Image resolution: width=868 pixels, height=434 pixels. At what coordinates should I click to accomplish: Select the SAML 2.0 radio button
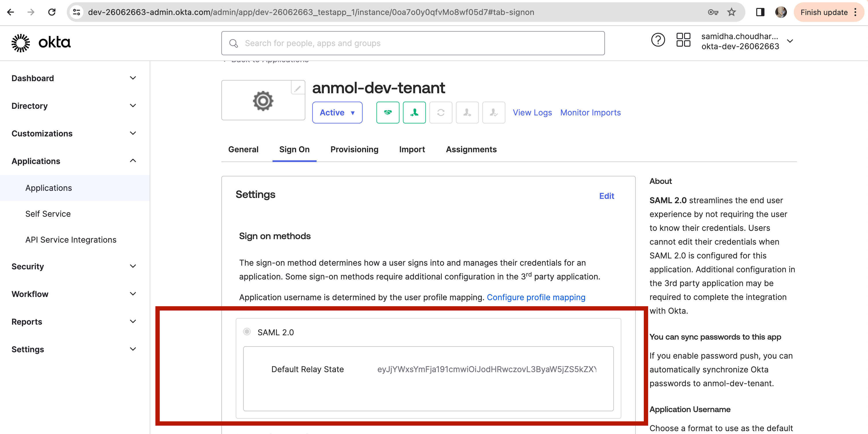pyautogui.click(x=247, y=332)
